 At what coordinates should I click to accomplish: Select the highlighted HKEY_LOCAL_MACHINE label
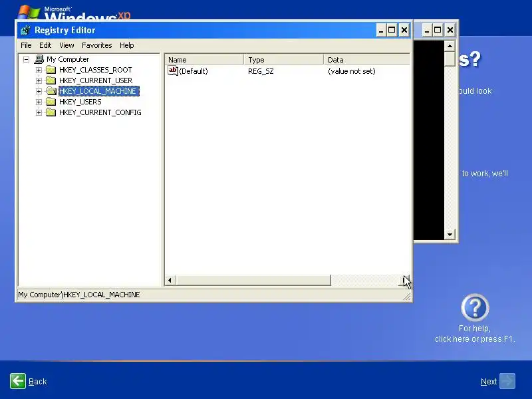click(98, 91)
